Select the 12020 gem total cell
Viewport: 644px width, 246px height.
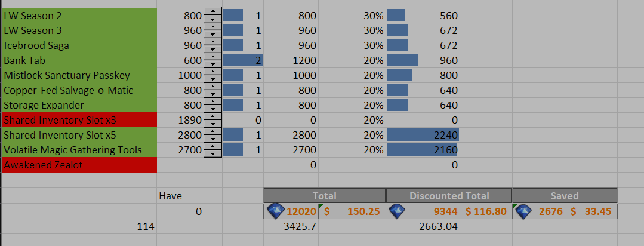click(x=291, y=211)
